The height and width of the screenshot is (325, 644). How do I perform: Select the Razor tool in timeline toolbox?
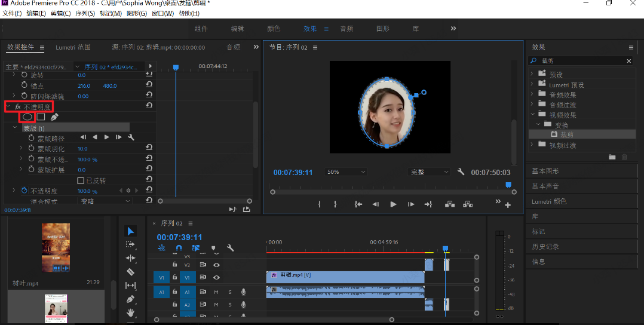pyautogui.click(x=131, y=272)
